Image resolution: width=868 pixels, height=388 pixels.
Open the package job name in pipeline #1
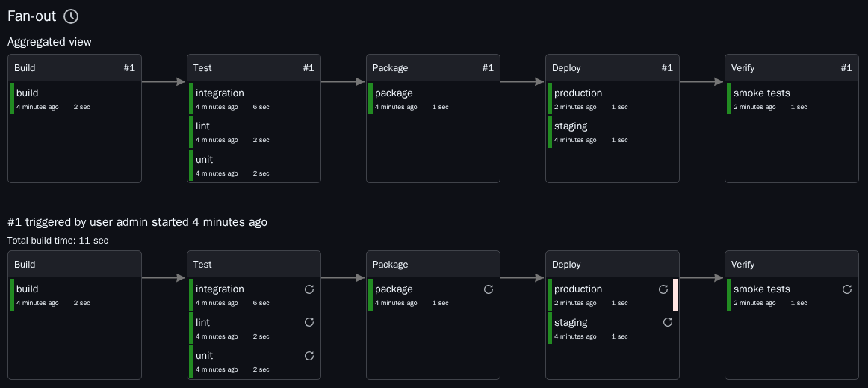pos(394,289)
